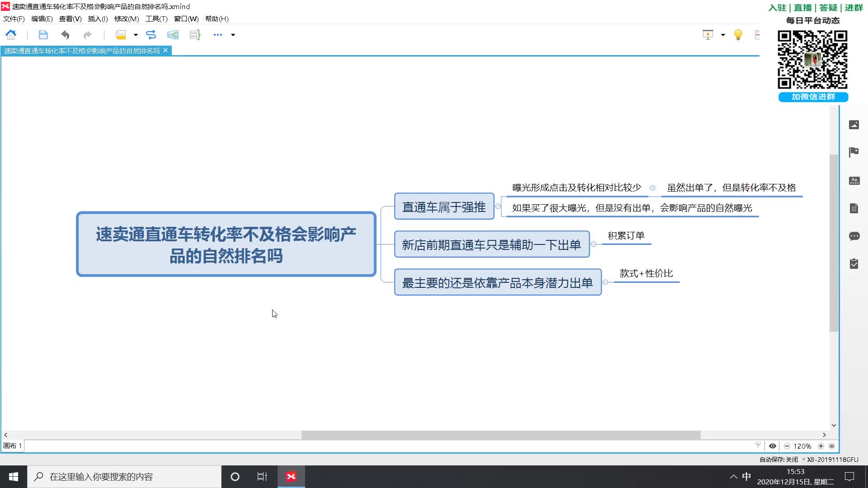Select subtopic 曝光形成点击及转化相对比较少
The height and width of the screenshot is (488, 868).
tap(577, 188)
